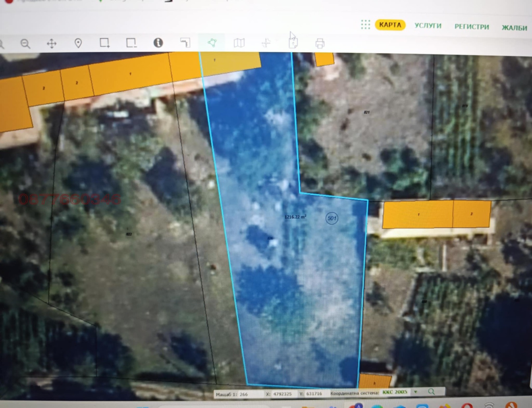Open the РЕГИСТРИ menu
This screenshot has width=532, height=408.
(x=471, y=27)
